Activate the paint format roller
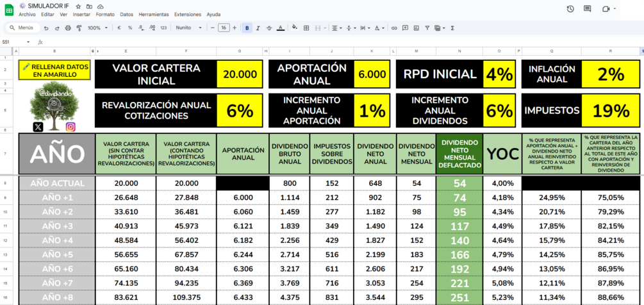Image resolution: width=644 pixels, height=305 pixels. pyautogui.click(x=79, y=28)
